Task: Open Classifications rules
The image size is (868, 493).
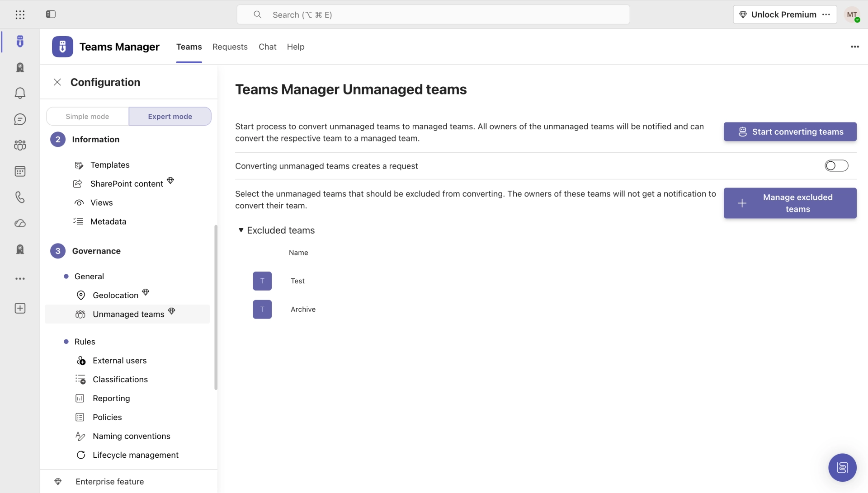Action: (x=120, y=380)
